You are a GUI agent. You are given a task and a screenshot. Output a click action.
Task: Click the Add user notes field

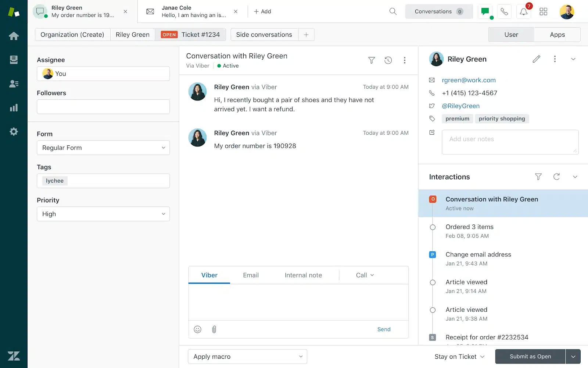click(510, 142)
